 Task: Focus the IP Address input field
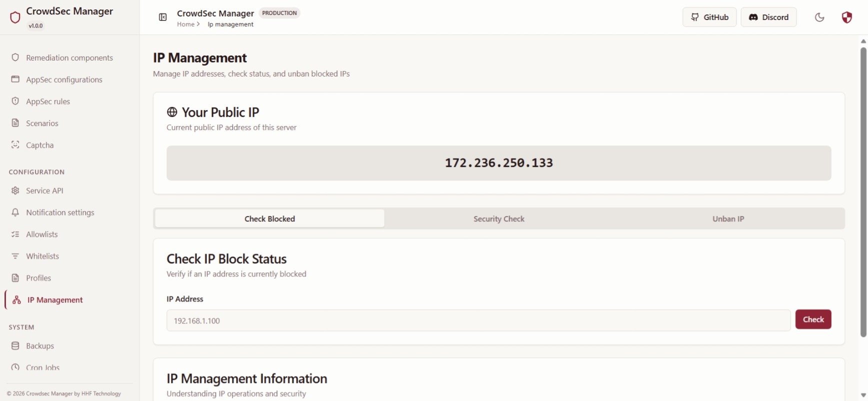(x=478, y=320)
